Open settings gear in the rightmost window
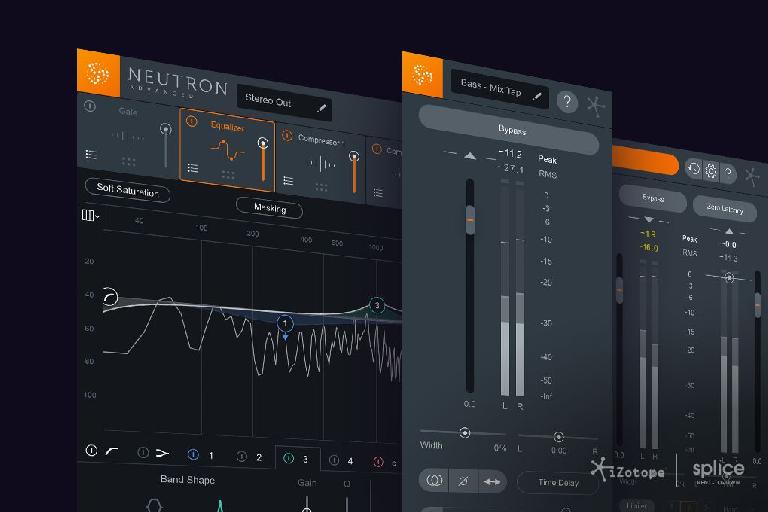768x512 pixels. click(711, 171)
